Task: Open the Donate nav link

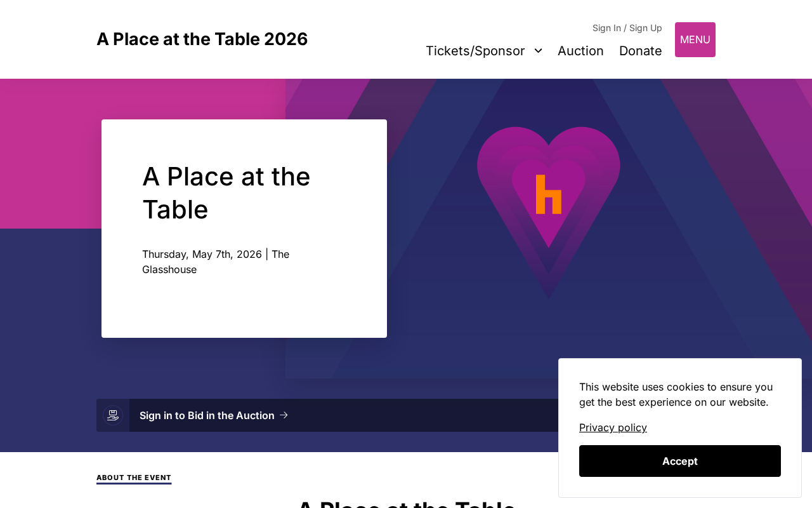Action: click(x=640, y=51)
